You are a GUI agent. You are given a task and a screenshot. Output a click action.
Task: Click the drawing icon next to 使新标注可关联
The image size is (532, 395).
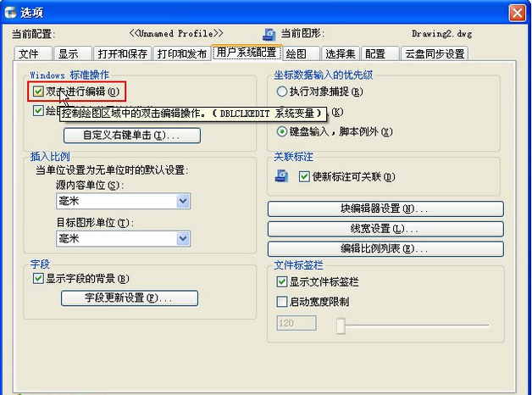pos(281,175)
